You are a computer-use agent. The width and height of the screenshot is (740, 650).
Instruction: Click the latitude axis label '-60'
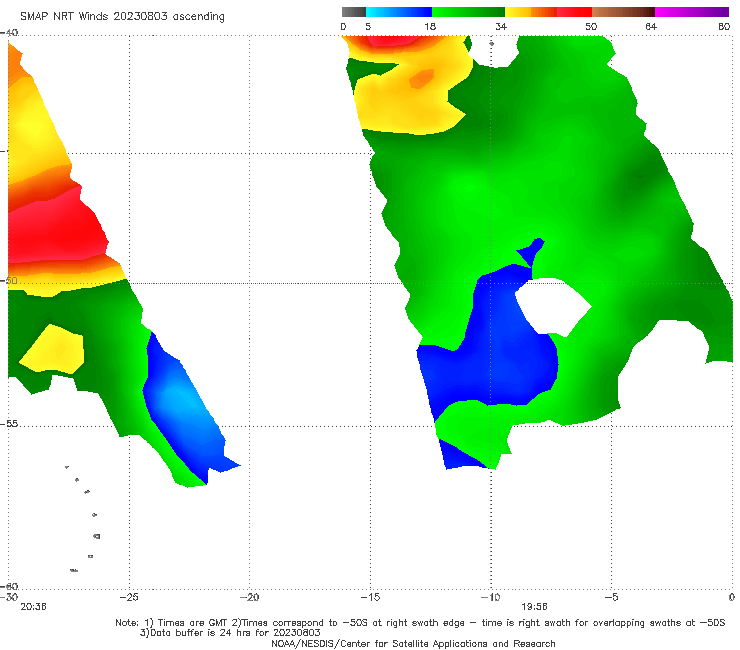(9, 586)
